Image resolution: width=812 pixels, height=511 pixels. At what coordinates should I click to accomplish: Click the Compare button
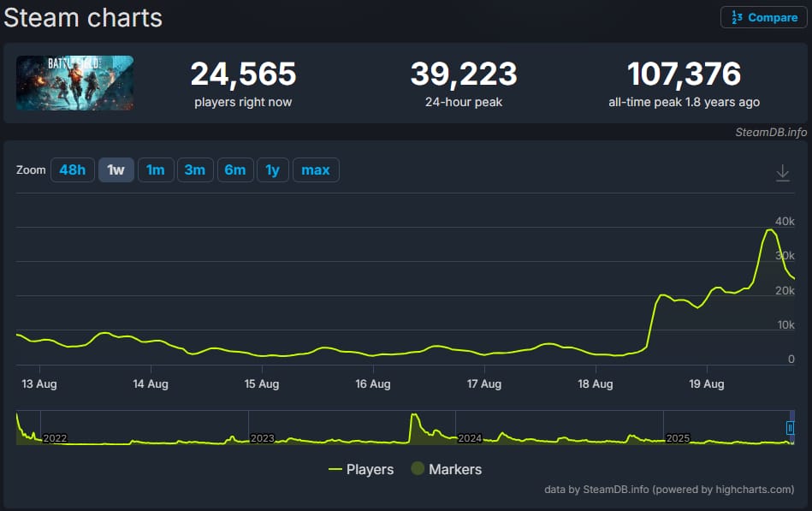tap(764, 17)
